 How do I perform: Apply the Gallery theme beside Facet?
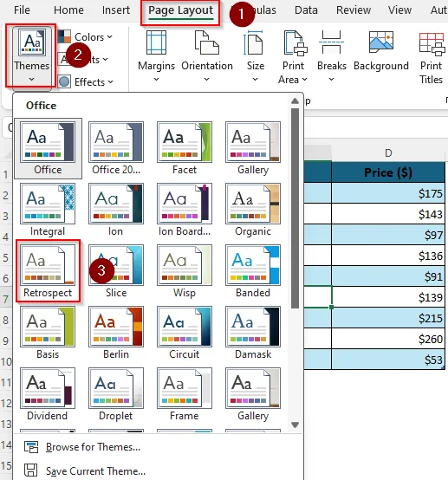pos(253,148)
